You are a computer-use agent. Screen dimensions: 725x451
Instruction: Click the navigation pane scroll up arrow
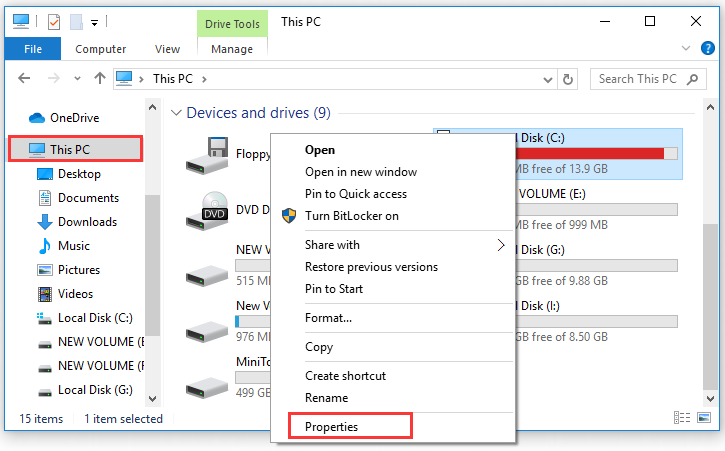(153, 107)
